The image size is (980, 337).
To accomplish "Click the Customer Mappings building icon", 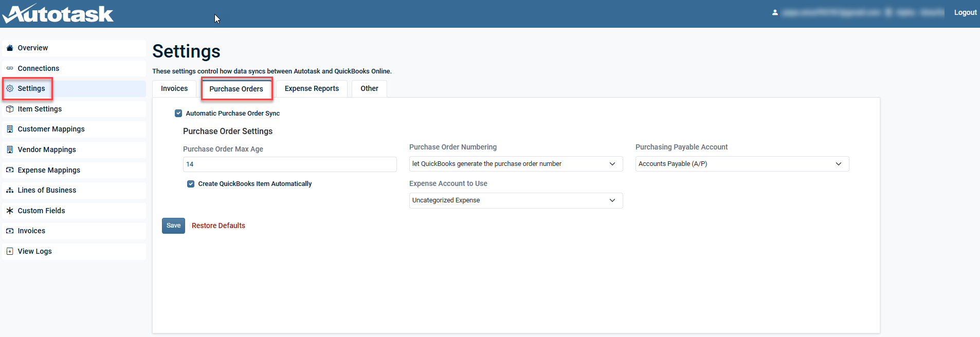I will tap(10, 129).
